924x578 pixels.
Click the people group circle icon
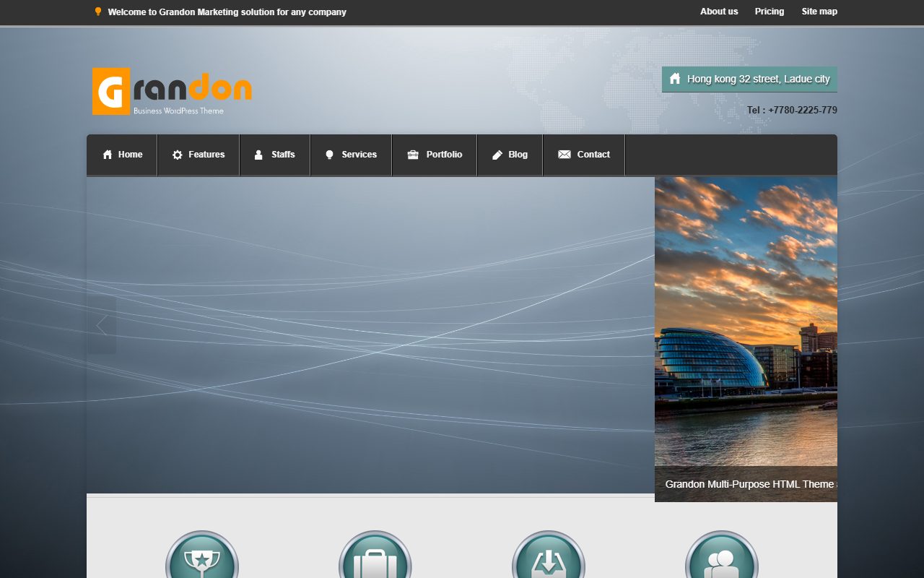(722, 555)
